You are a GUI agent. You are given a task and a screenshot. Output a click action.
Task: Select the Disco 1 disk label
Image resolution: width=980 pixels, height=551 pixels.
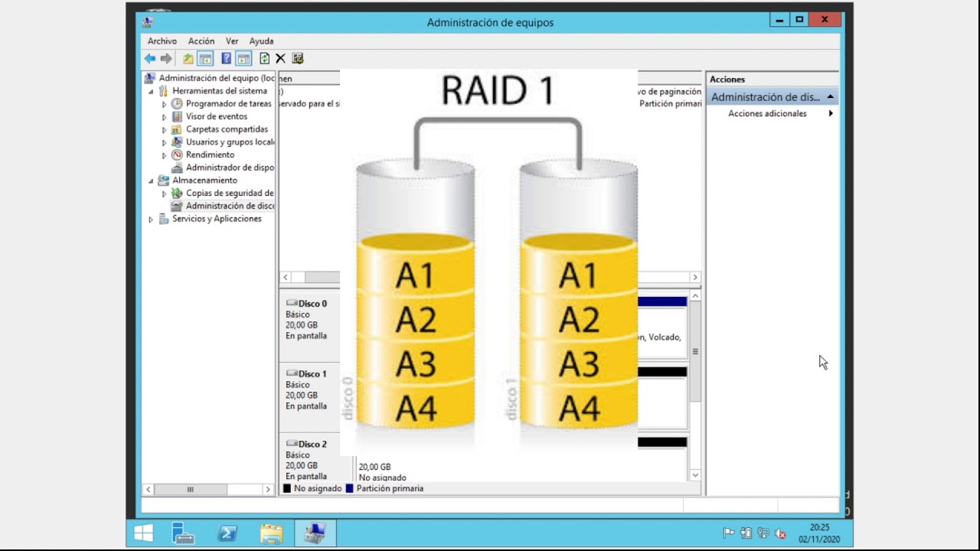tap(312, 374)
